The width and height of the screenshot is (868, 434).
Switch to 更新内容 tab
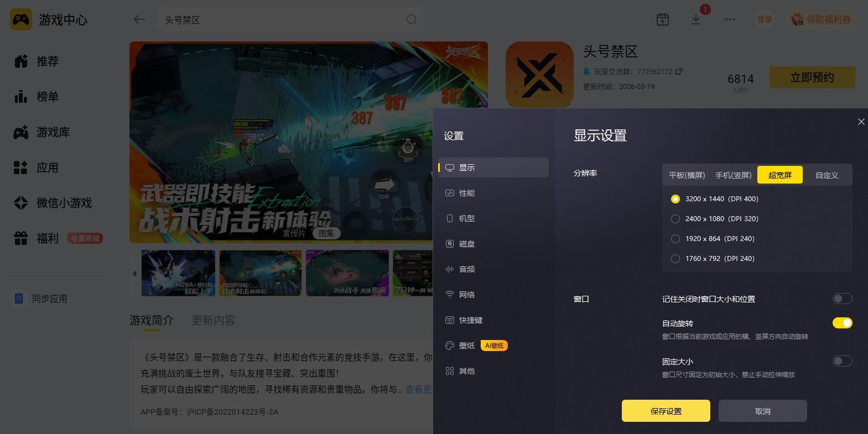point(214,321)
